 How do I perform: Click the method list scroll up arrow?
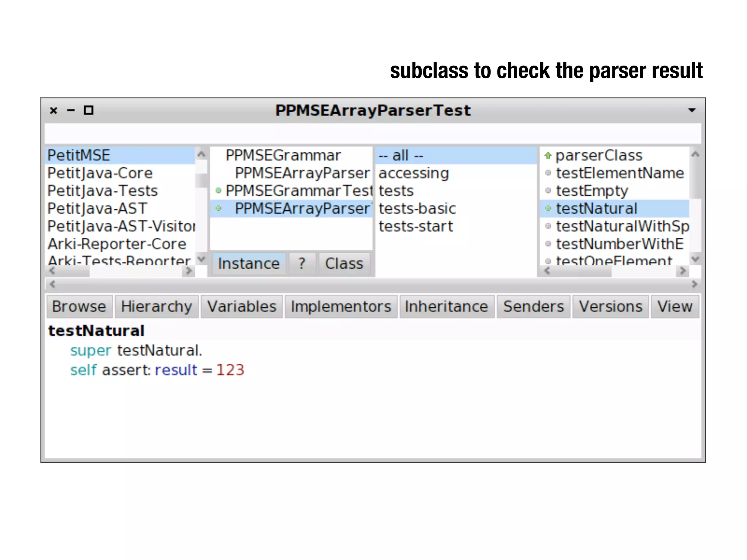pyautogui.click(x=695, y=154)
